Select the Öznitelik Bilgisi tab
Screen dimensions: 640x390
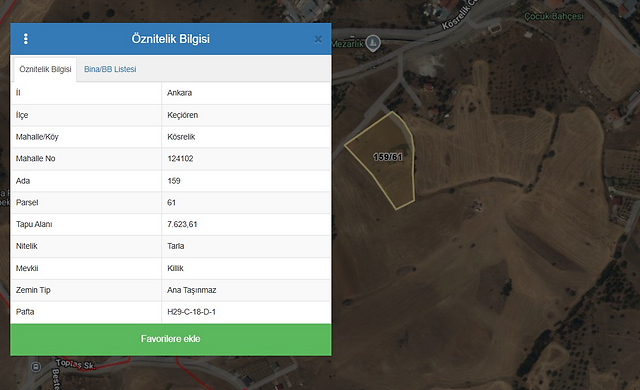(45, 69)
